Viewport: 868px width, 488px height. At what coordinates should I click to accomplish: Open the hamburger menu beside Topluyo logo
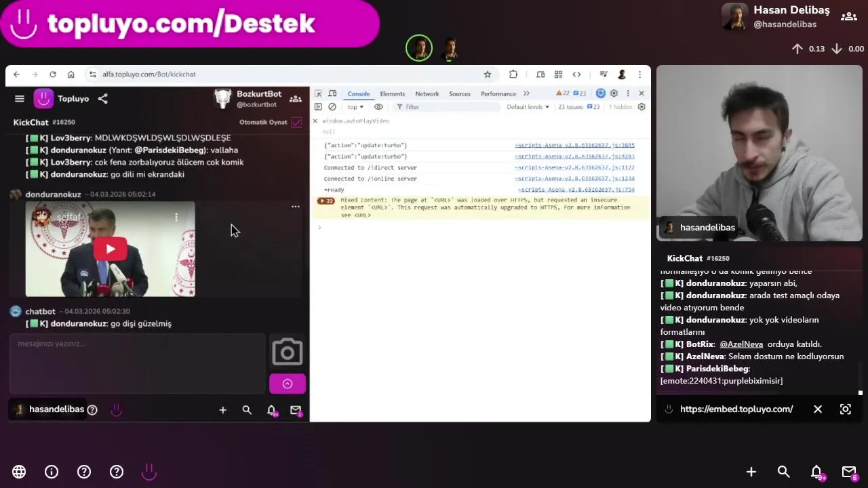(20, 99)
